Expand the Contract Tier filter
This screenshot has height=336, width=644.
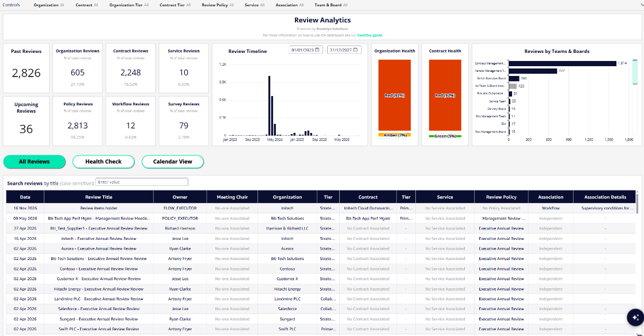pyautogui.click(x=176, y=5)
